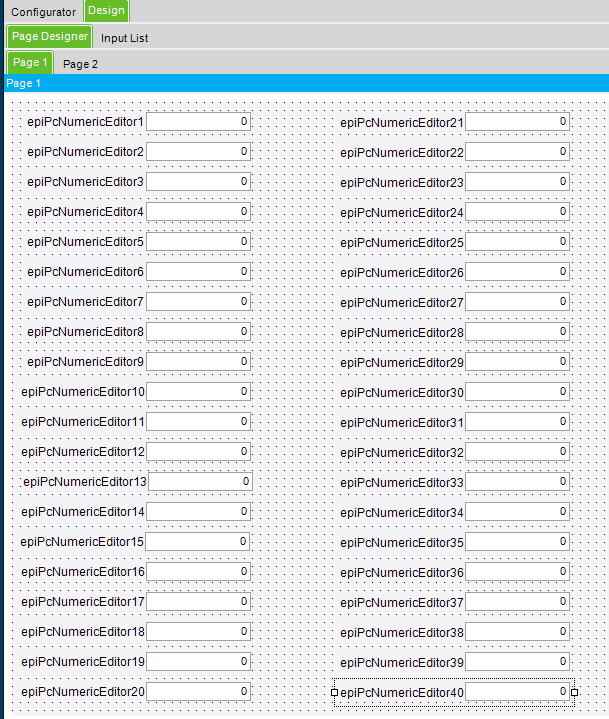Select the epiPcNumericEditor26 numeric box

[x=518, y=271]
